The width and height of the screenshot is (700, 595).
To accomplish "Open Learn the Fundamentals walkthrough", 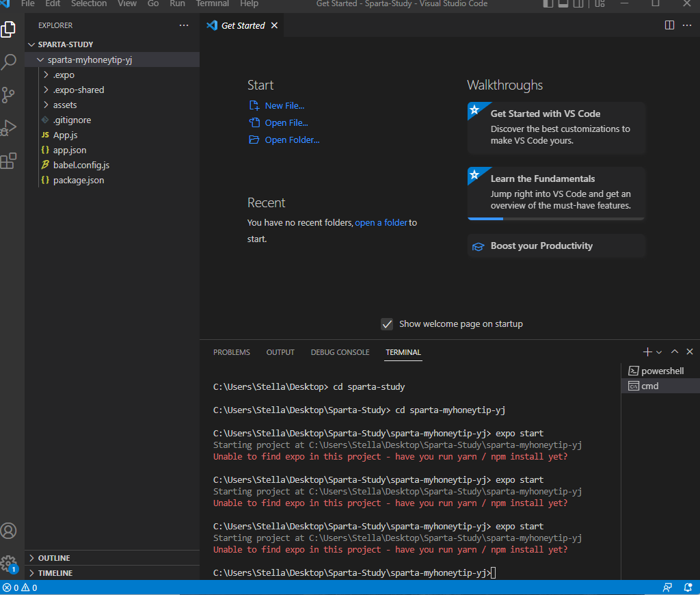I will coord(556,194).
